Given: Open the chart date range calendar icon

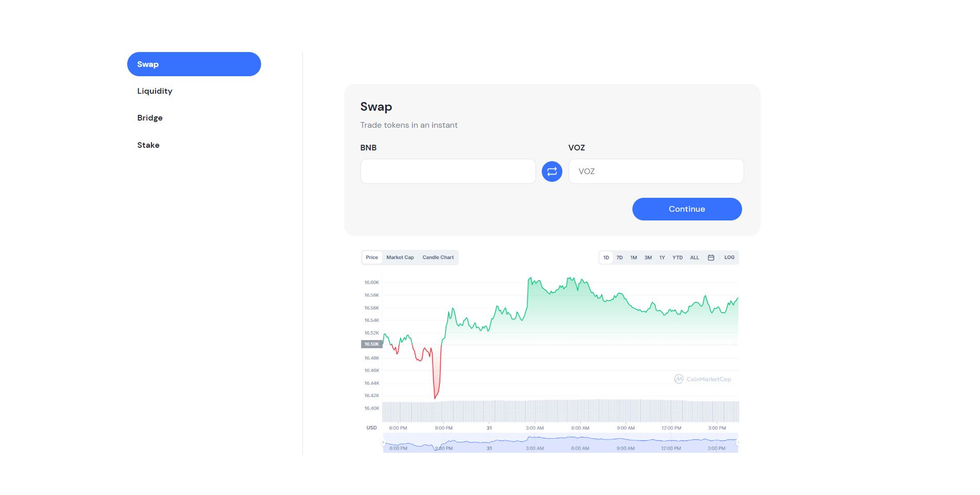Looking at the screenshot, I should click(x=711, y=258).
